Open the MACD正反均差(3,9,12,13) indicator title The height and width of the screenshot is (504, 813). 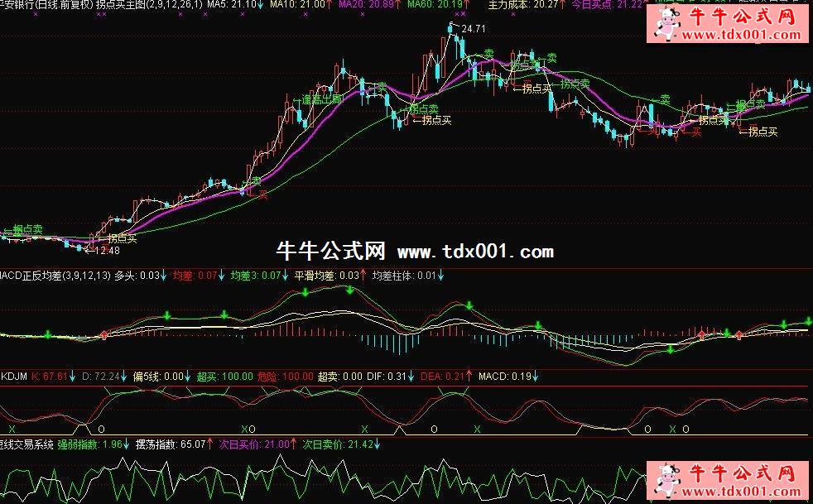tap(55, 276)
